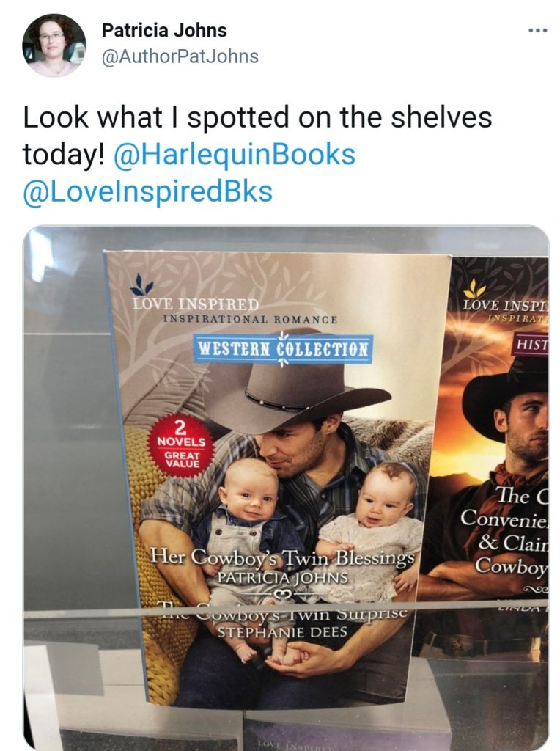
Task: Click the Patricia Johns display name
Action: coord(164,31)
